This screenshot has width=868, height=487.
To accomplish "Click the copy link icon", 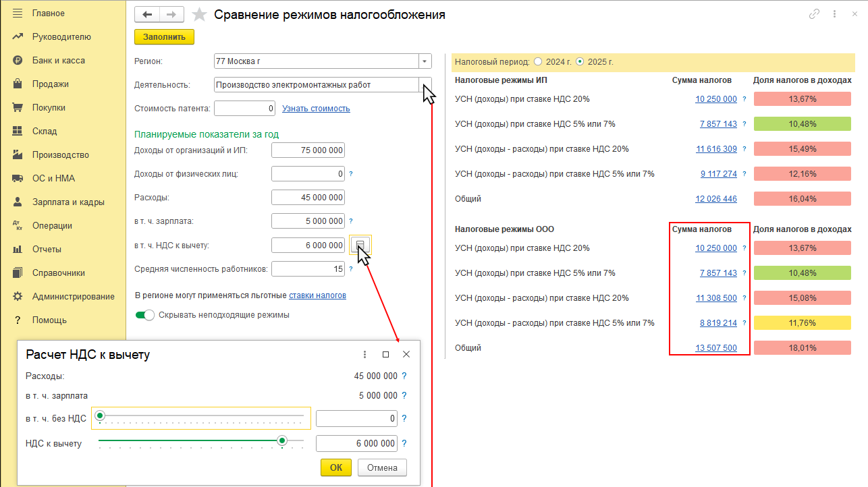I will click(814, 14).
